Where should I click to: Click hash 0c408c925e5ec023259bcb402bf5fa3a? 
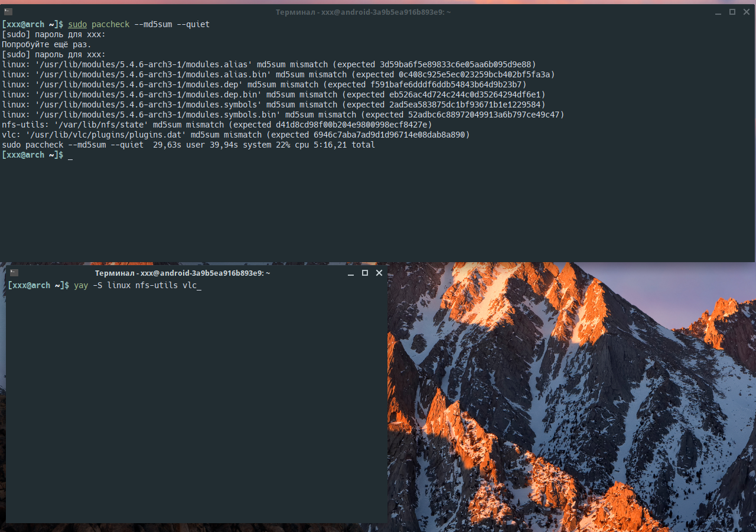(474, 74)
